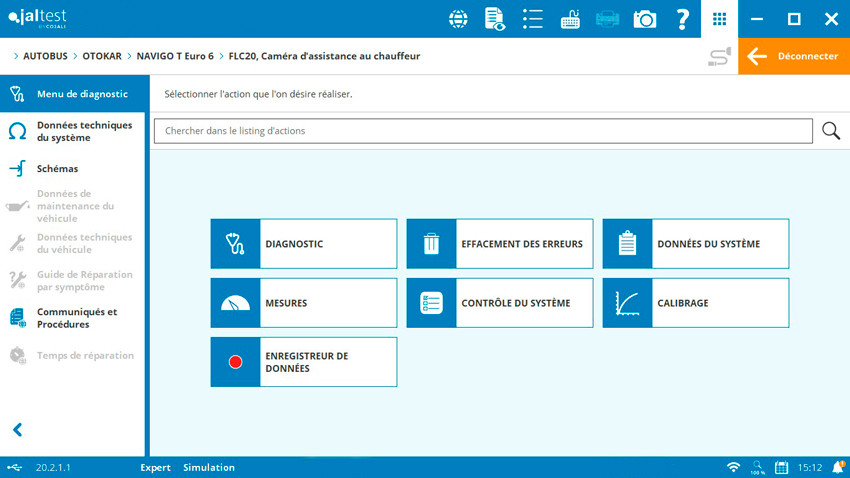
Task: Collapse the sidebar with the left chevron
Action: pyautogui.click(x=17, y=430)
